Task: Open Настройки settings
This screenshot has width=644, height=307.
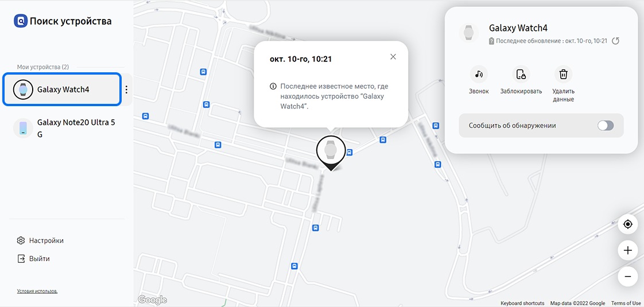Action: pos(40,240)
